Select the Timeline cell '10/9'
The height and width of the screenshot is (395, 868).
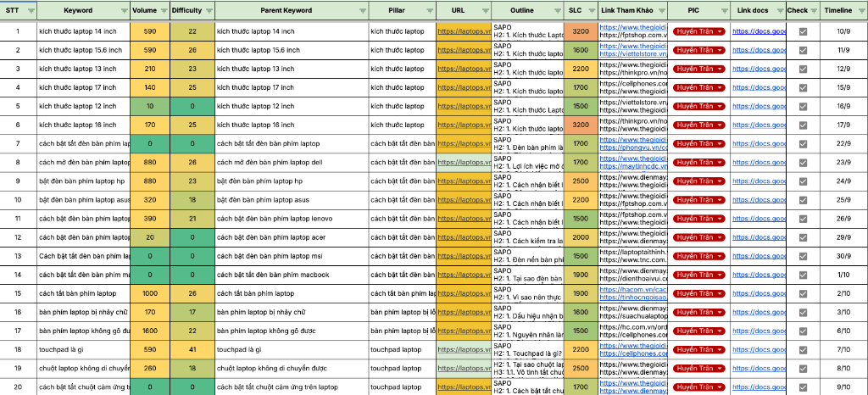843,31
